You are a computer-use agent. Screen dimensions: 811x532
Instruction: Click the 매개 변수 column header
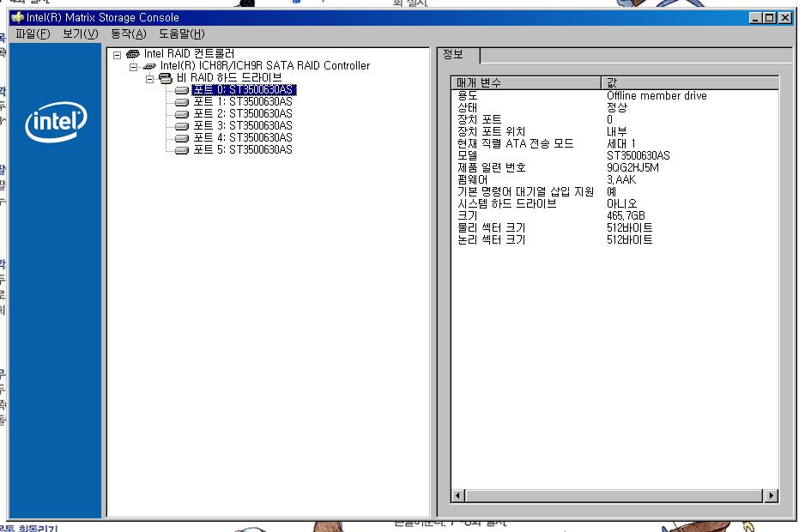coord(526,82)
